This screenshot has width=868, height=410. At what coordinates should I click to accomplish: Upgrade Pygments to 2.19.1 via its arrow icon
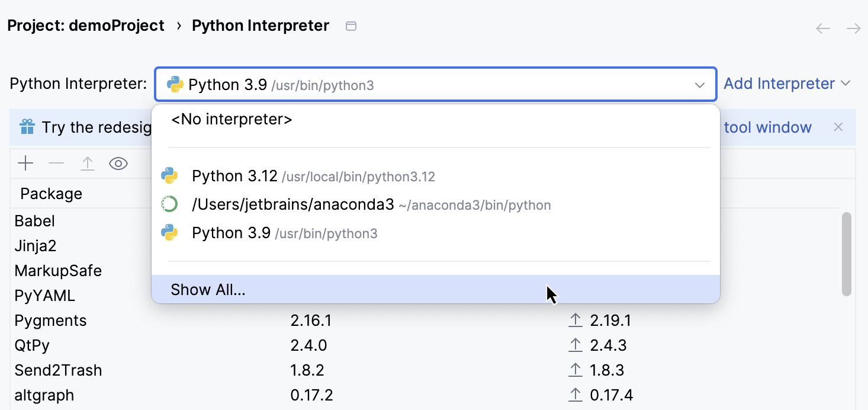[574, 320]
